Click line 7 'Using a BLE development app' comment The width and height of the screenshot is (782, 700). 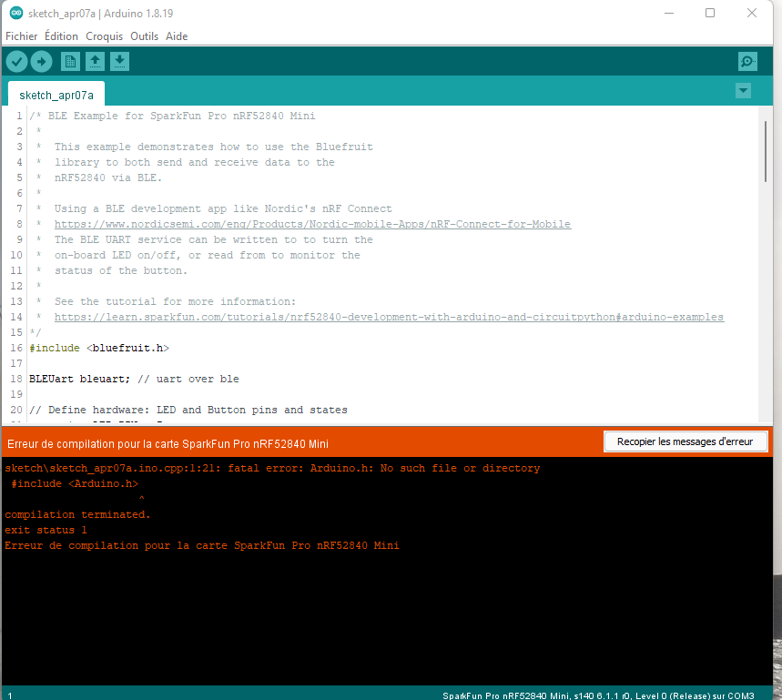point(223,208)
